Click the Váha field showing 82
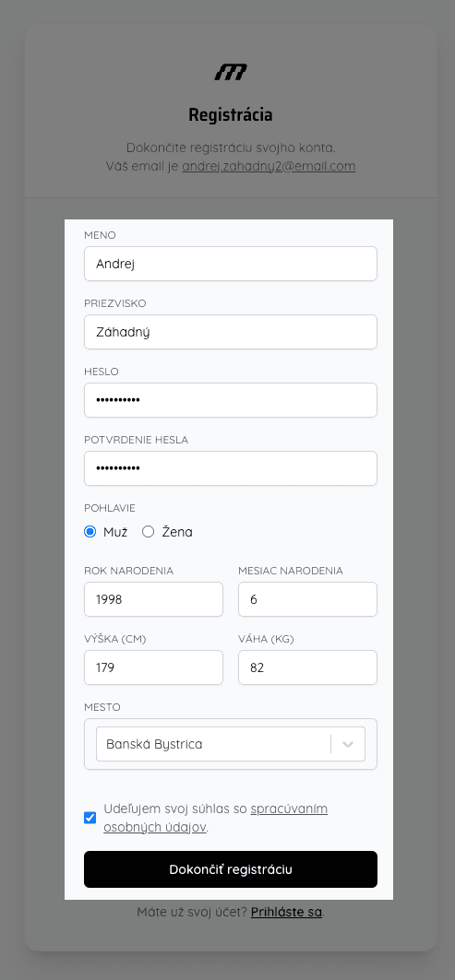The width and height of the screenshot is (455, 980). pyautogui.click(x=308, y=667)
